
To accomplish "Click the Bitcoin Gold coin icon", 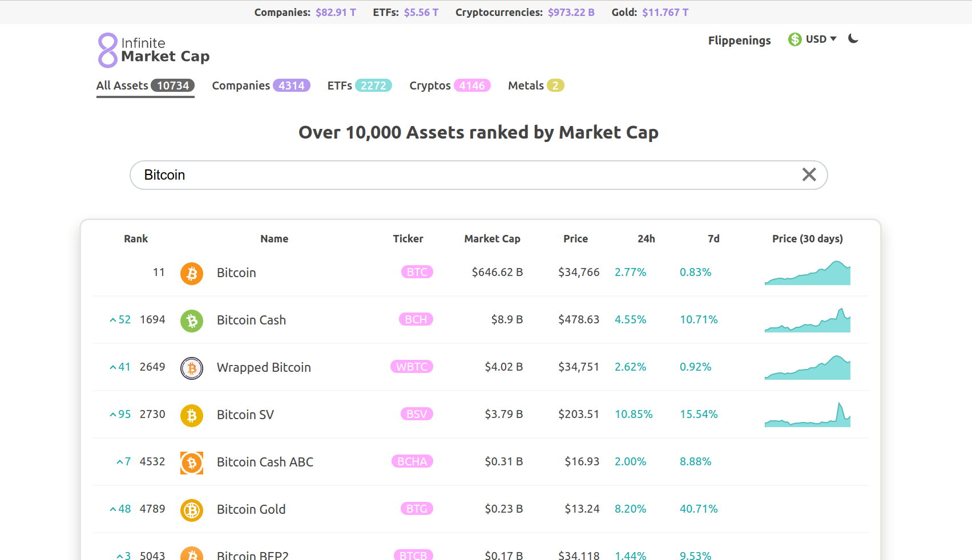I will [x=191, y=510].
